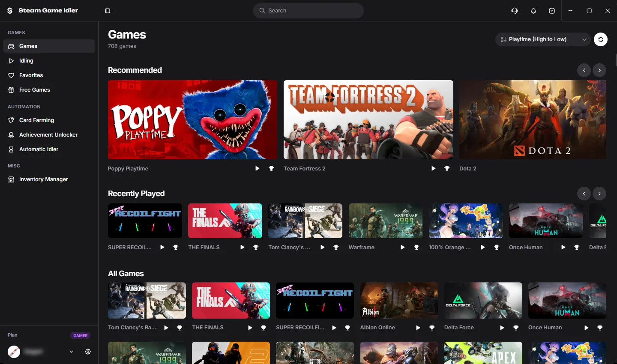Open the pocket icon in the title bar
This screenshot has width=617, height=364.
point(552,11)
